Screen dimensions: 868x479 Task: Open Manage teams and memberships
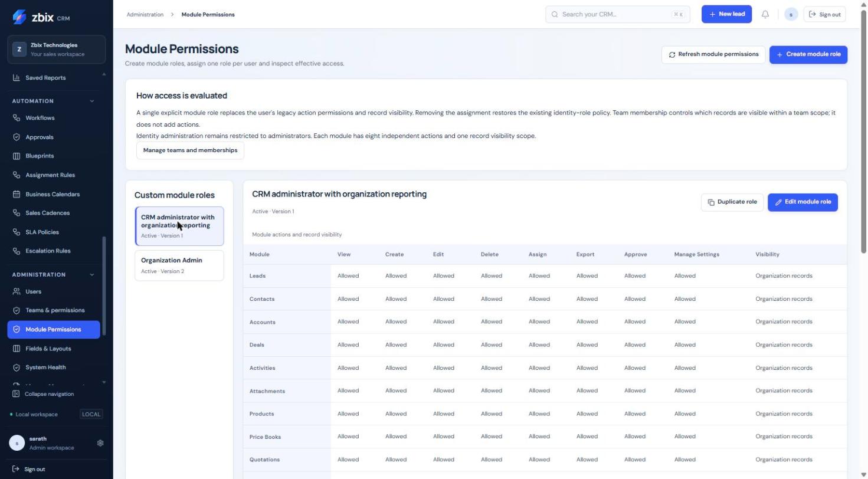pyautogui.click(x=190, y=150)
